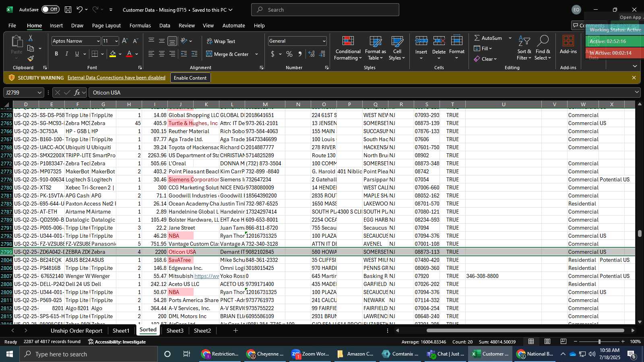Image resolution: width=644 pixels, height=362 pixels.
Task: Click Accessibility: Investigate in status bar
Action: point(117,342)
